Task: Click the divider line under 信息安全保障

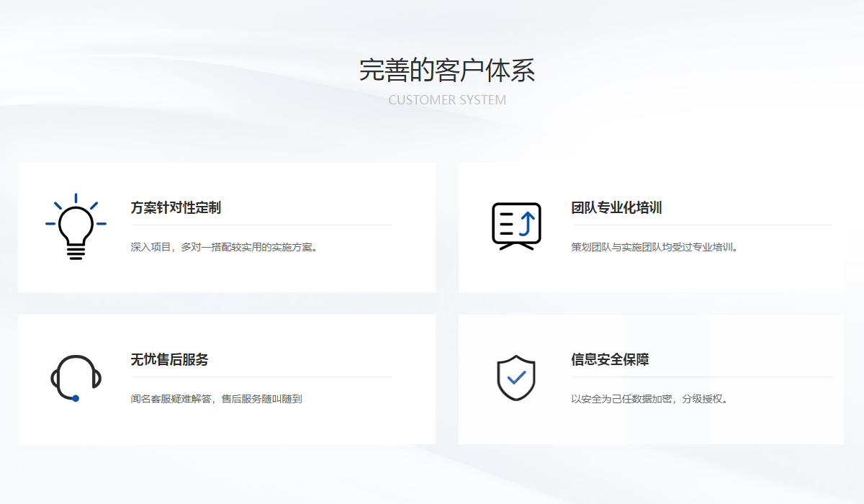Action: tap(702, 377)
